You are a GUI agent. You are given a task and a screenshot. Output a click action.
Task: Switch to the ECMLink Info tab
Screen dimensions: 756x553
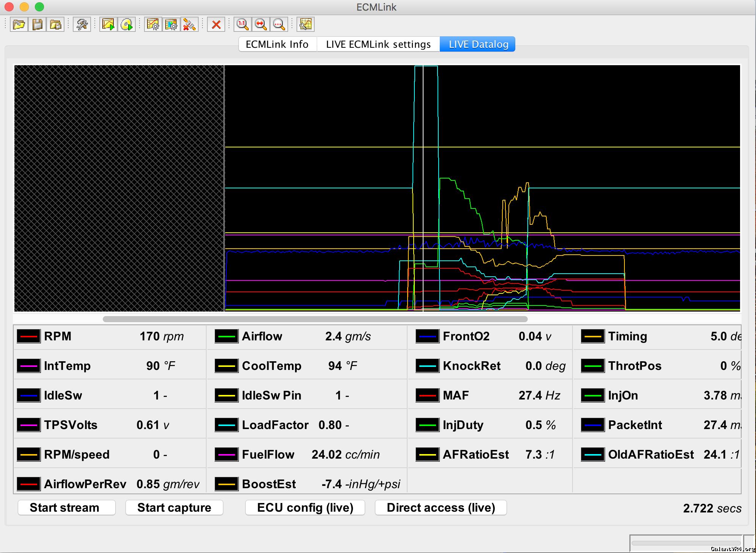pyautogui.click(x=277, y=44)
